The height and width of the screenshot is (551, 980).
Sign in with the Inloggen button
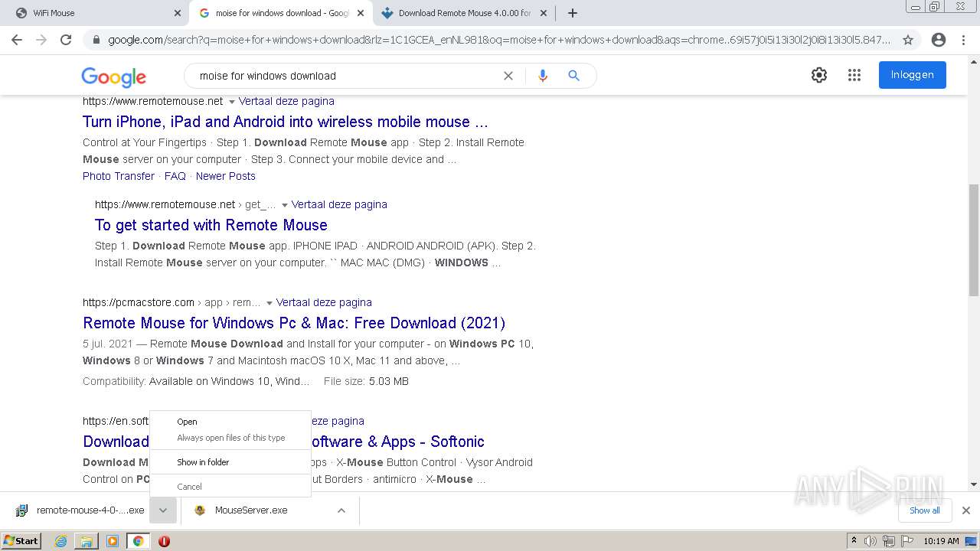tap(912, 75)
